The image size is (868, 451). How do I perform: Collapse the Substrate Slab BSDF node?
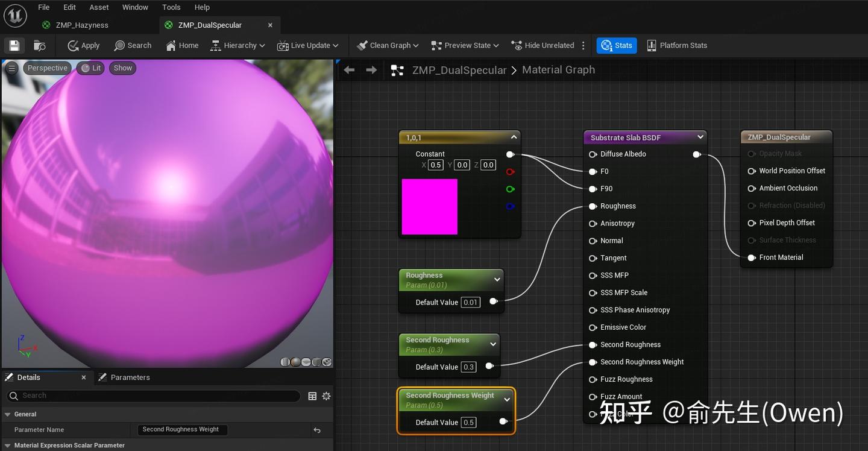point(700,137)
